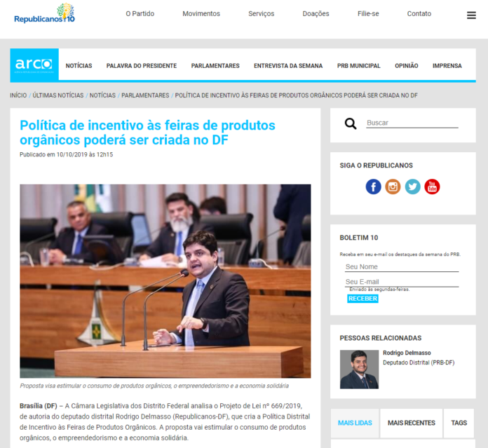Click 'Deputado Distrital (PRB-DF)' text

click(x=419, y=362)
